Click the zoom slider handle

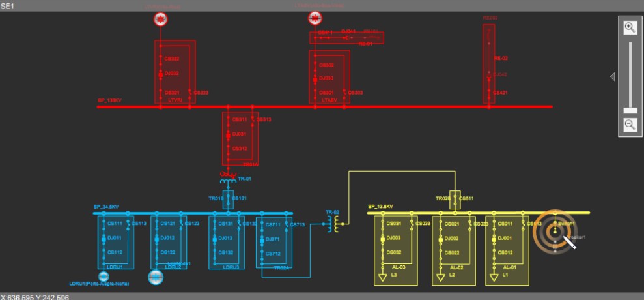[630, 110]
